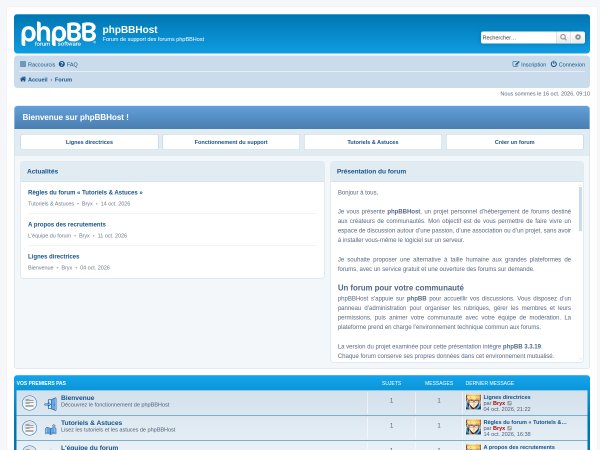This screenshot has height=450, width=600.
Task: Click the Tutoriels & Astuces forum image icon
Action: tap(51, 429)
